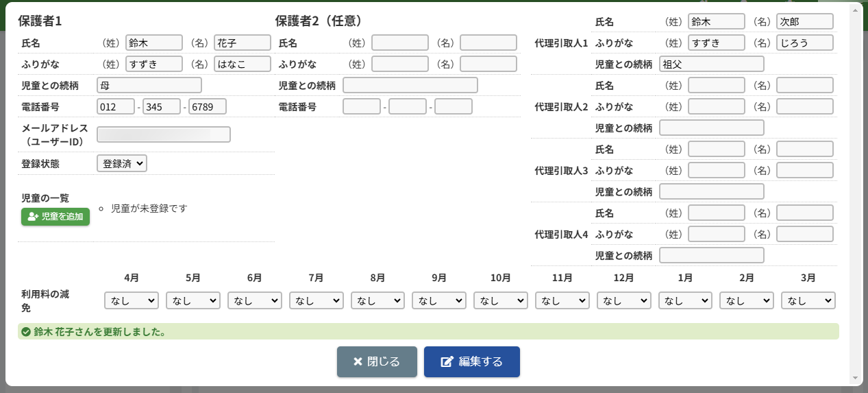Select the 12月 fee reduction dropdown
The image size is (868, 393).
point(623,300)
